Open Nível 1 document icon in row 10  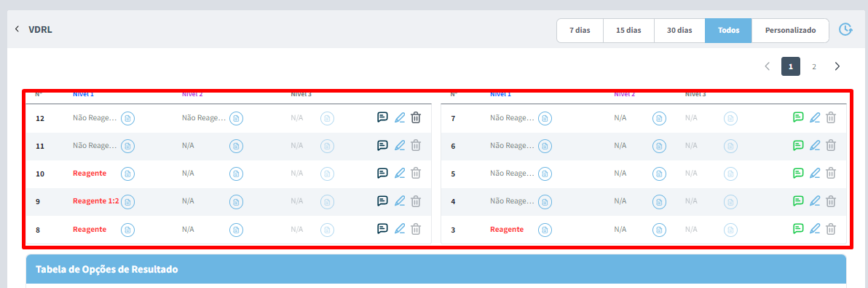pos(128,174)
